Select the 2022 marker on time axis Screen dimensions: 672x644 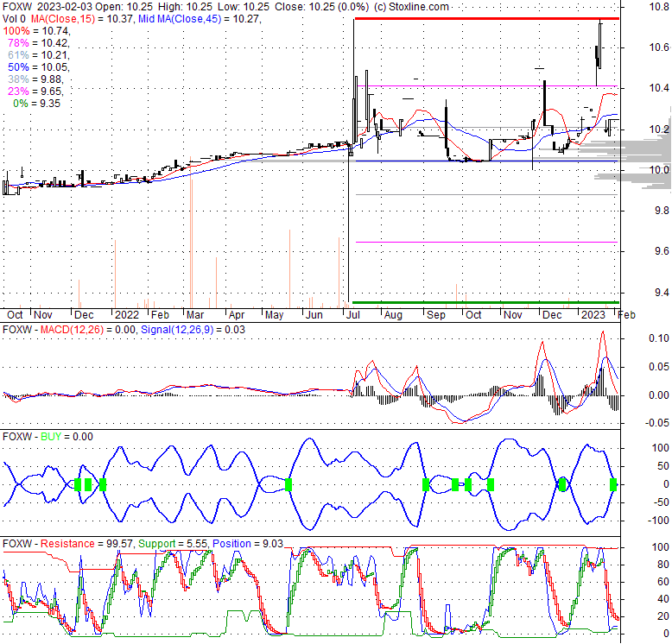[126, 315]
